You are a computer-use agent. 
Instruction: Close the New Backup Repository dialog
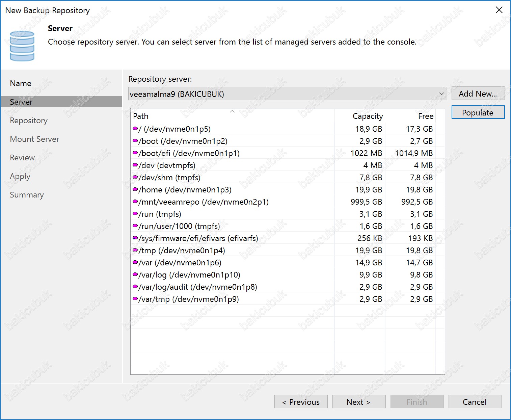tap(499, 10)
